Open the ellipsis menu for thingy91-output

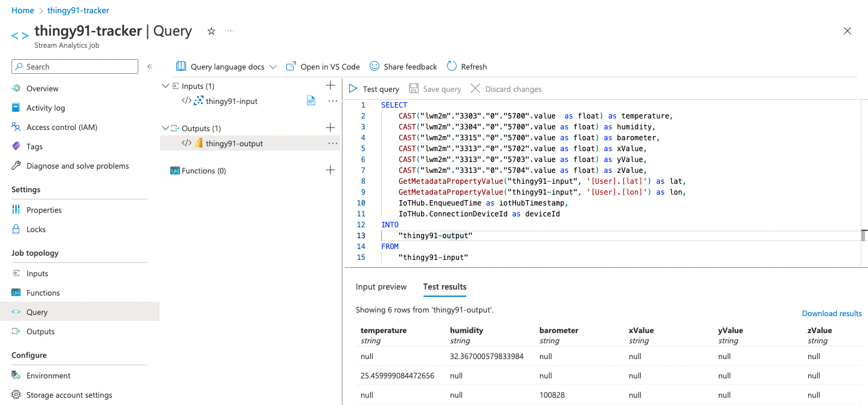point(333,143)
